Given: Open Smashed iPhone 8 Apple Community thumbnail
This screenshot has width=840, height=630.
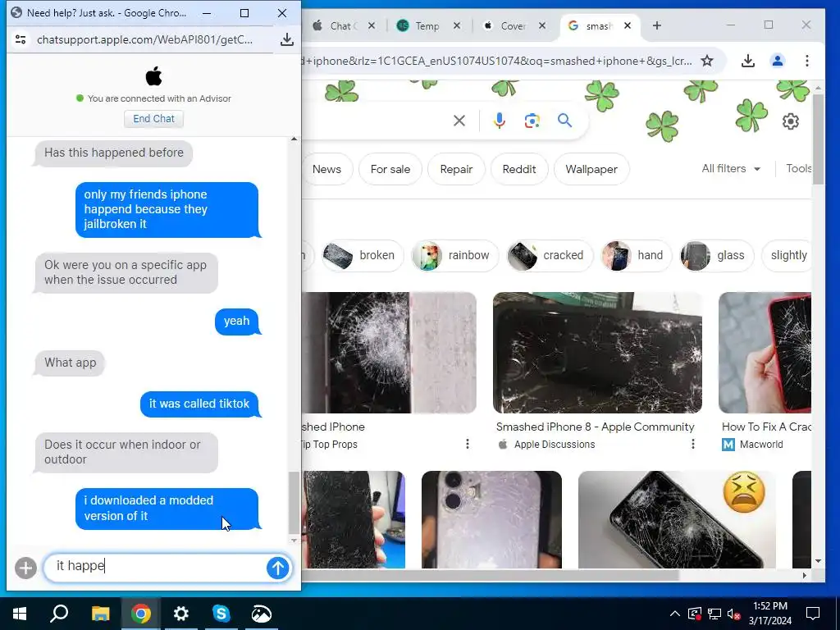Looking at the screenshot, I should coord(597,353).
